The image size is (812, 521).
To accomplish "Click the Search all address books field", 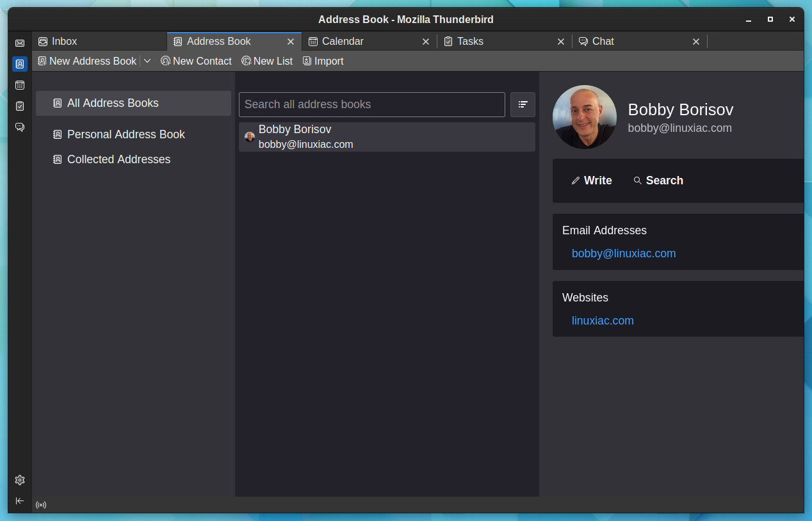I will 372,104.
